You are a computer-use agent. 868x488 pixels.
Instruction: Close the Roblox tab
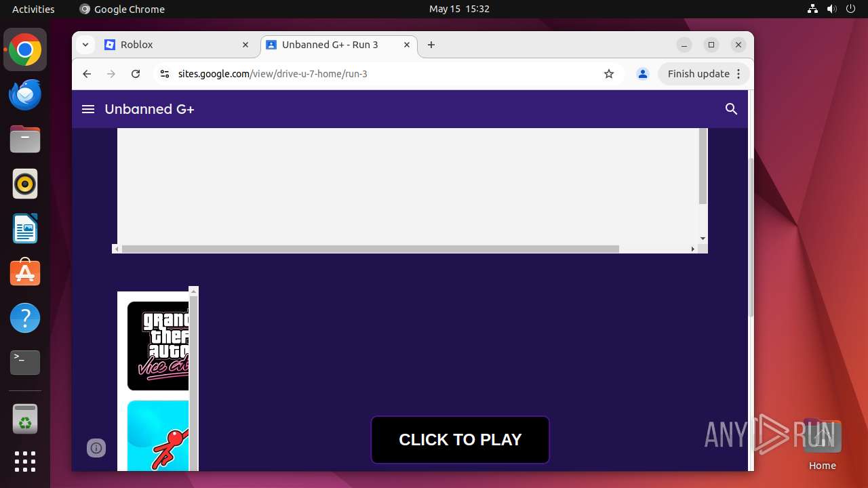coord(245,45)
